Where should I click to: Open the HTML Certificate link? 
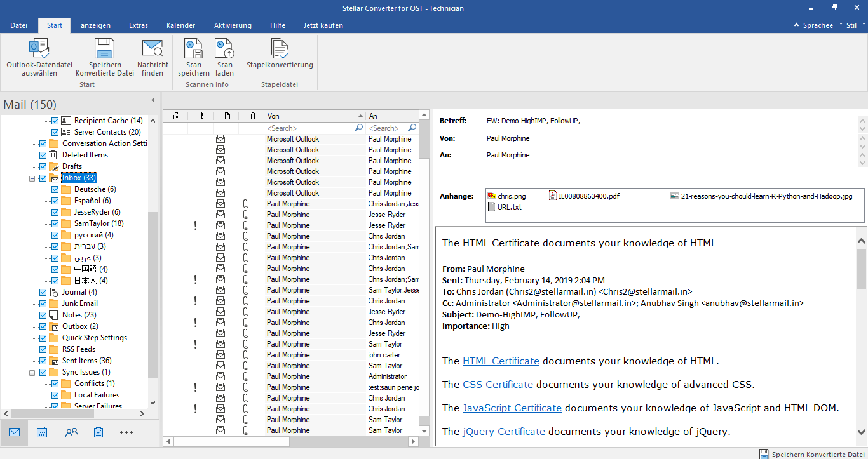coord(501,361)
